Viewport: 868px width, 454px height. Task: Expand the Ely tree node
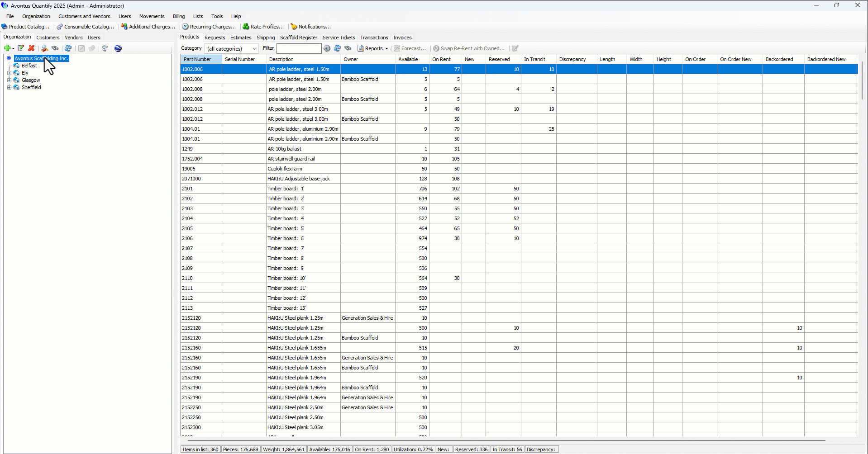point(9,73)
